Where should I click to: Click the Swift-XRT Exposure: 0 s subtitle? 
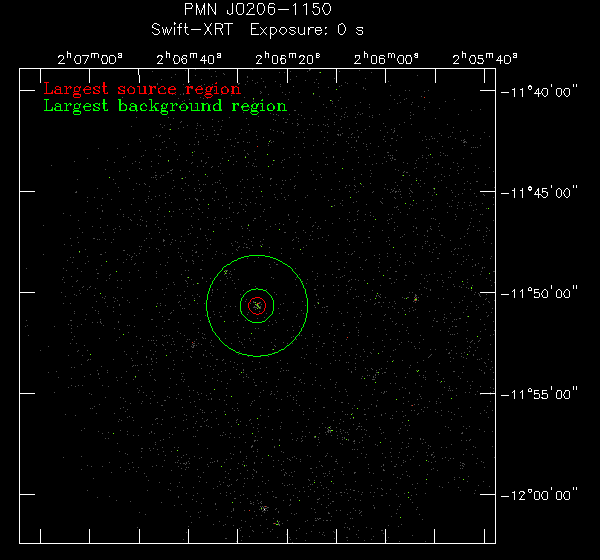(257, 29)
